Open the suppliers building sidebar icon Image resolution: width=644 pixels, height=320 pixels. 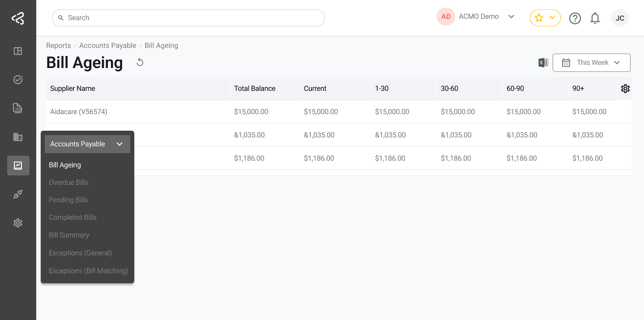click(18, 137)
